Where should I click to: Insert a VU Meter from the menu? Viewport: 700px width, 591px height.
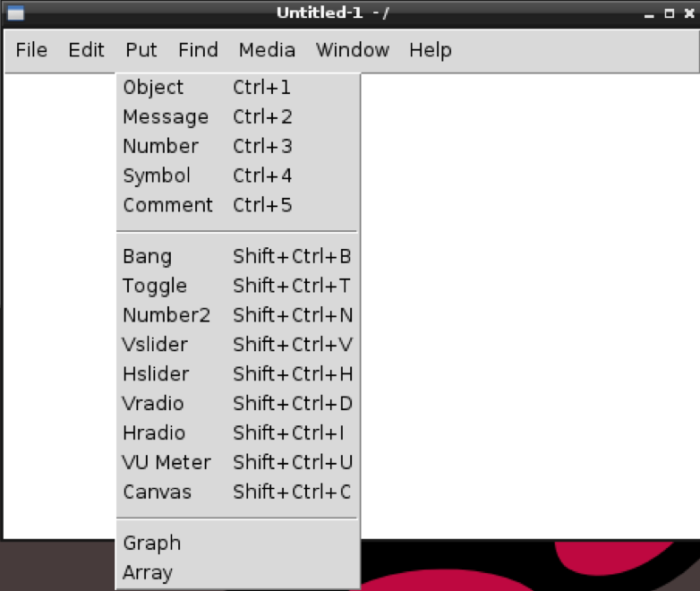[237, 462]
